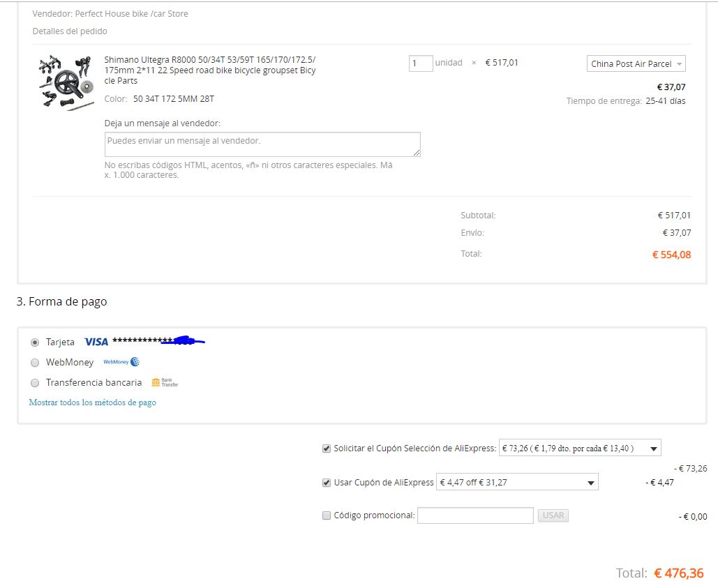Click the seller message text area
The width and height of the screenshot is (718, 588).
(x=262, y=144)
